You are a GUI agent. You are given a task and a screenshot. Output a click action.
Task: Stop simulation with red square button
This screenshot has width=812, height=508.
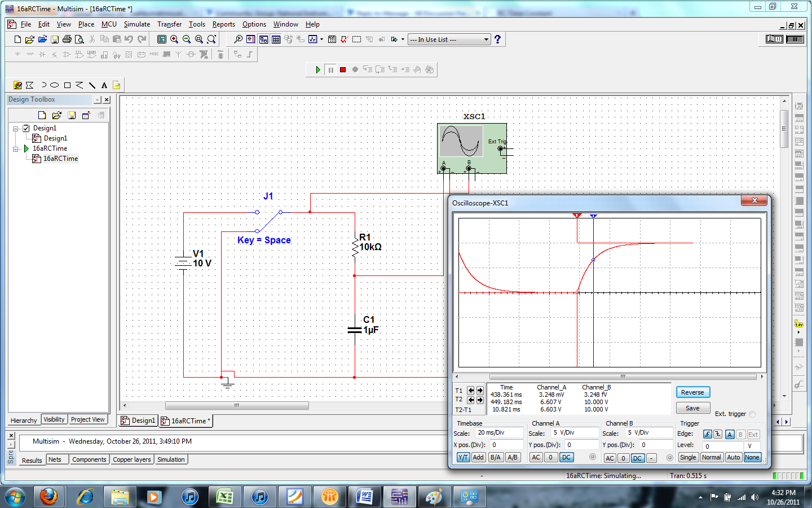pos(343,70)
